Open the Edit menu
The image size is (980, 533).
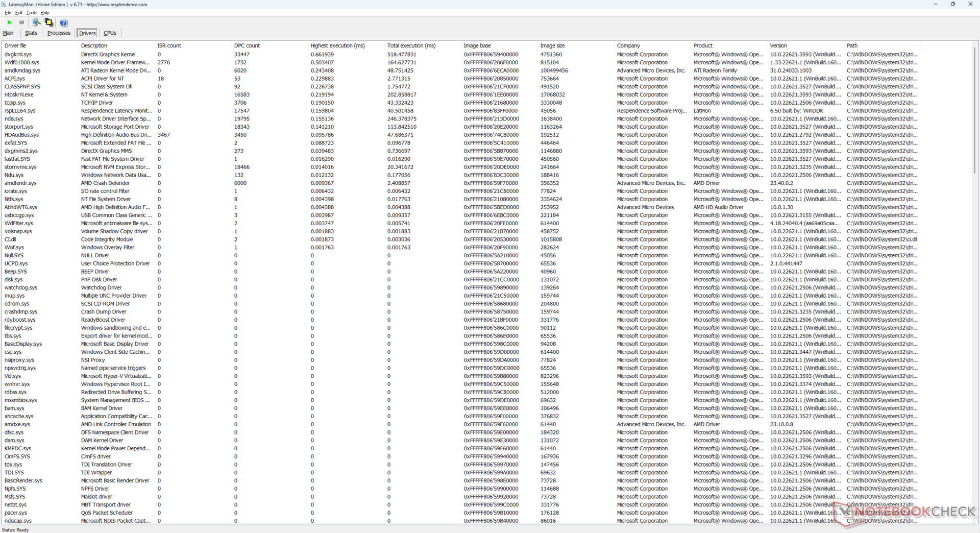pos(19,12)
